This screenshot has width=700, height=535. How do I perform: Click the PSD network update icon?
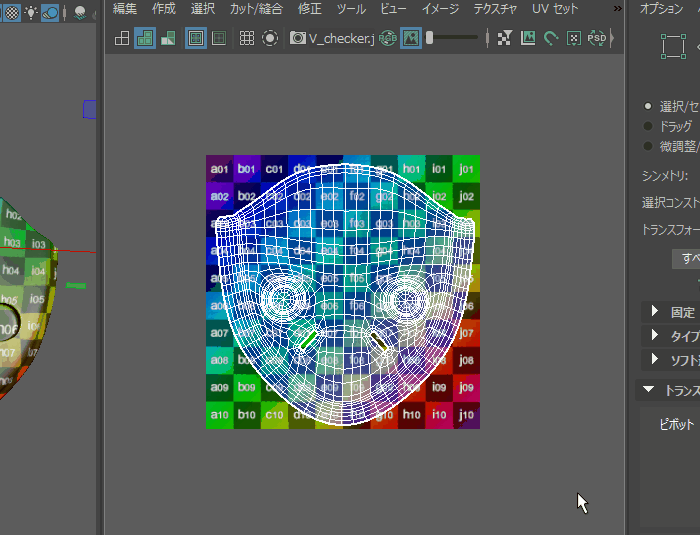pos(596,38)
